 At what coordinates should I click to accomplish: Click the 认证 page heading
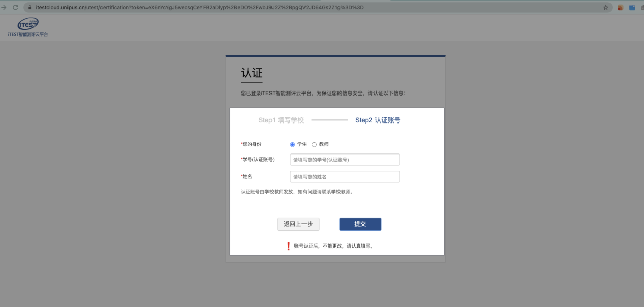pyautogui.click(x=251, y=73)
